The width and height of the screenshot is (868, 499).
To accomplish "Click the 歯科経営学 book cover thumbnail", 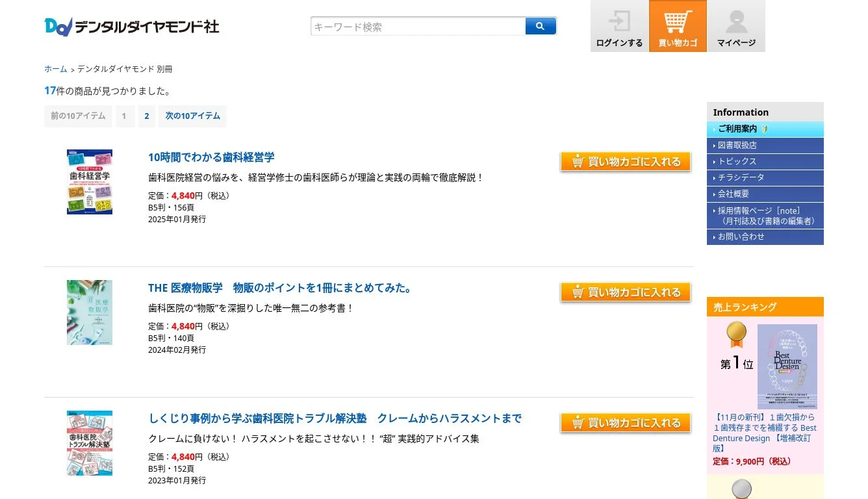I will 90,182.
